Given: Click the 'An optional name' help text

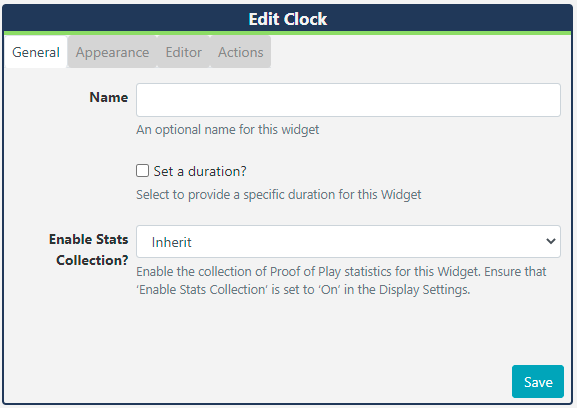Looking at the screenshot, I should [227, 130].
